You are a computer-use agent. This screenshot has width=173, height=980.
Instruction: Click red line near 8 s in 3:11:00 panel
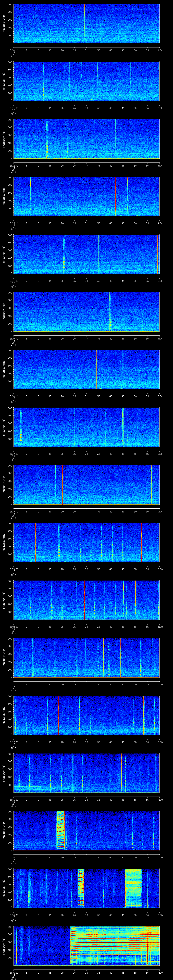click(33, 657)
